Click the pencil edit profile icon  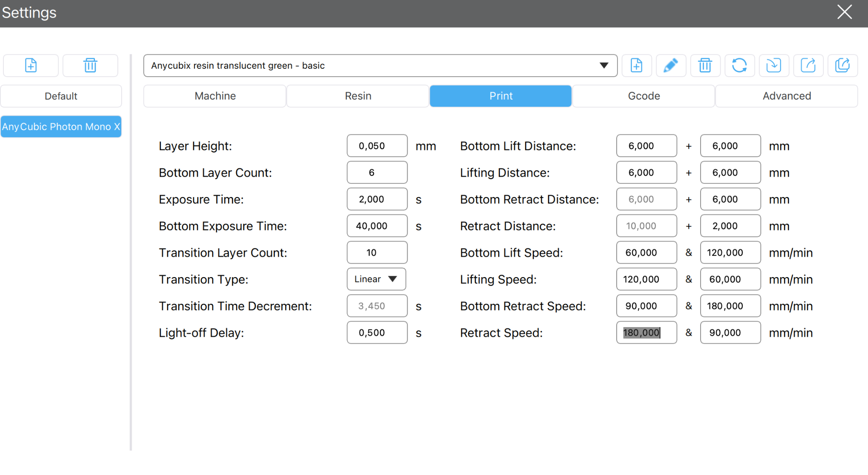pyautogui.click(x=671, y=65)
